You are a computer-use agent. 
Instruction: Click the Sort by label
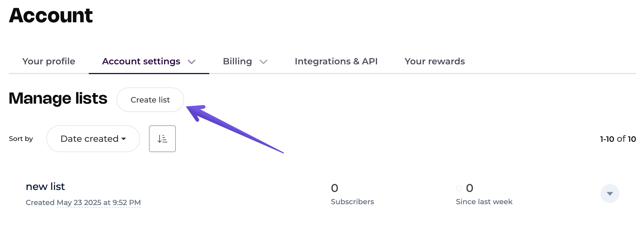tap(21, 139)
